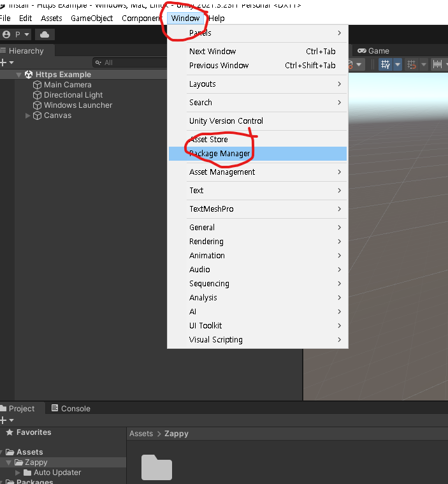Image resolution: width=448 pixels, height=484 pixels.
Task: Switch to the Game tab
Action: click(x=373, y=50)
